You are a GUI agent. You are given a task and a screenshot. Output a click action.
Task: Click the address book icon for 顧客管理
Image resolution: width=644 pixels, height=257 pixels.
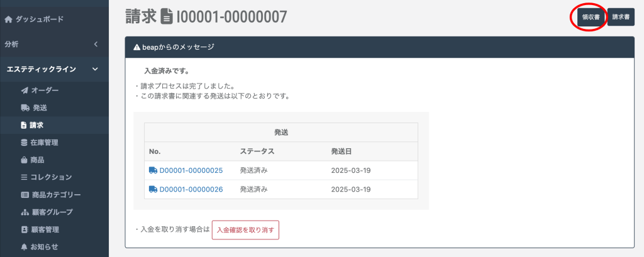(25, 230)
